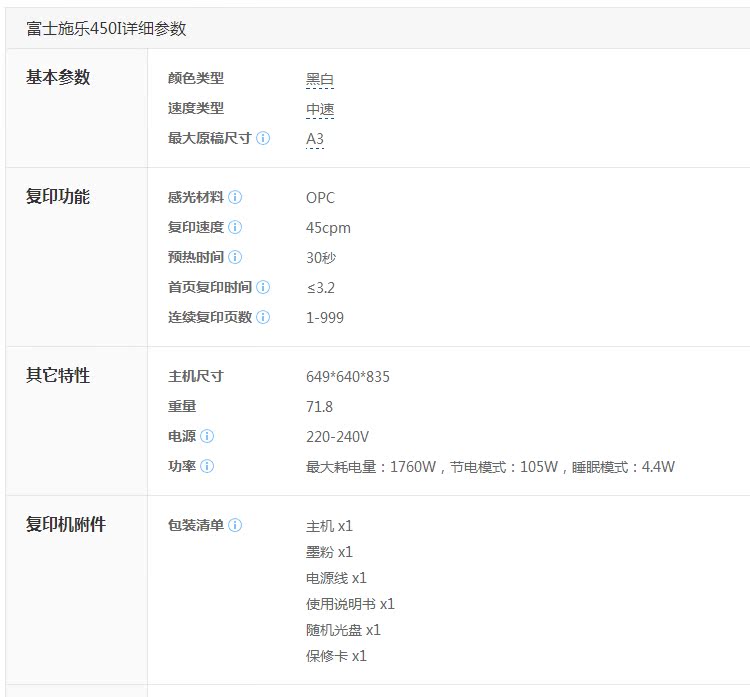750x697 pixels.
Task: Click the 主机尺寸 label
Action: point(196,376)
